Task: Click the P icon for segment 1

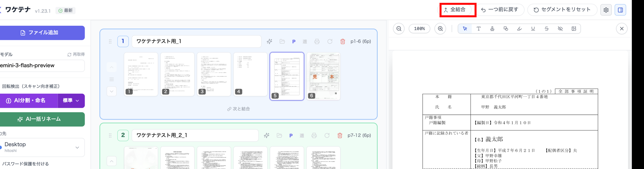Action: pyautogui.click(x=294, y=41)
